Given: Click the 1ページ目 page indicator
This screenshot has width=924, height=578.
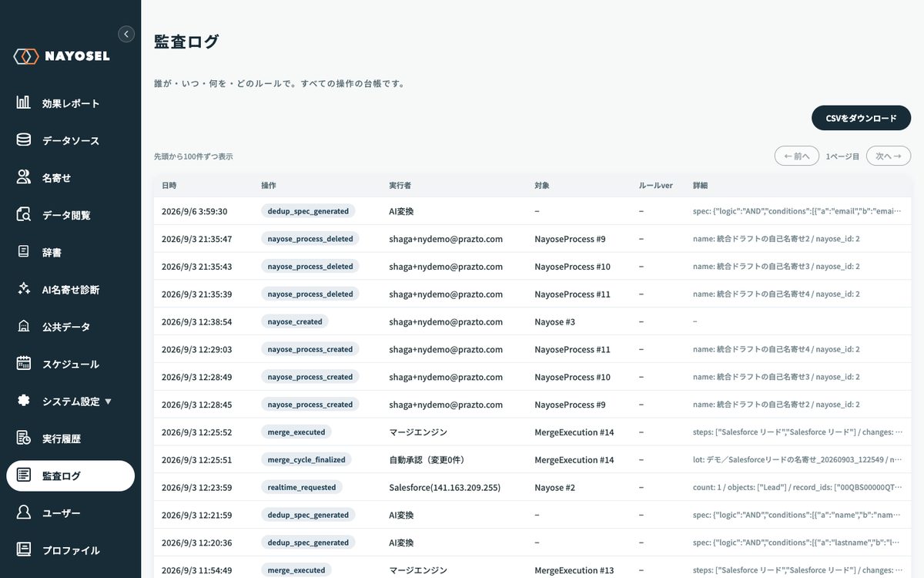Looking at the screenshot, I should coord(842,156).
